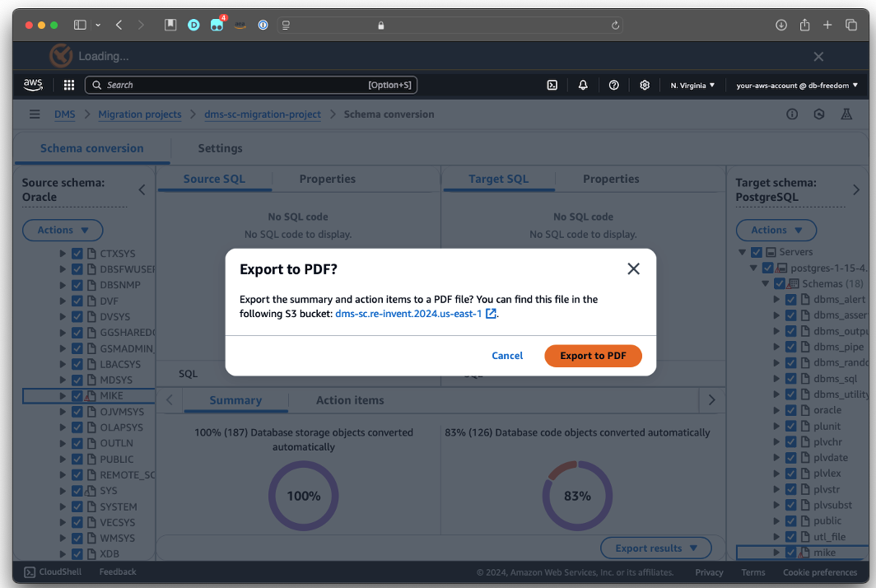This screenshot has width=876, height=588.
Task: Click the AWS logo
Action: (x=33, y=85)
